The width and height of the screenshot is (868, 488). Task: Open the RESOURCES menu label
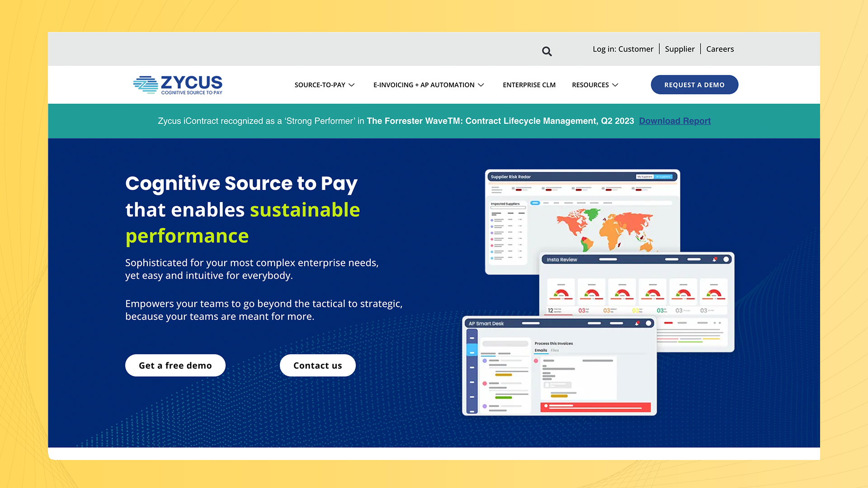click(x=590, y=85)
